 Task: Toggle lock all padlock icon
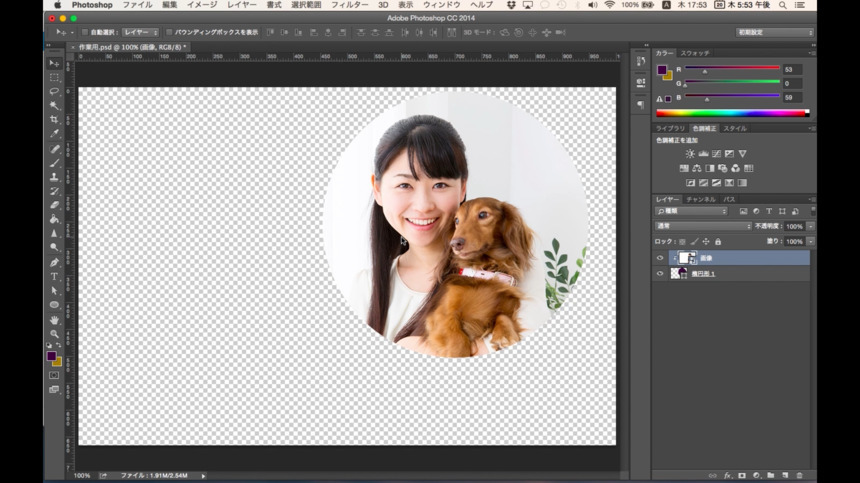718,242
